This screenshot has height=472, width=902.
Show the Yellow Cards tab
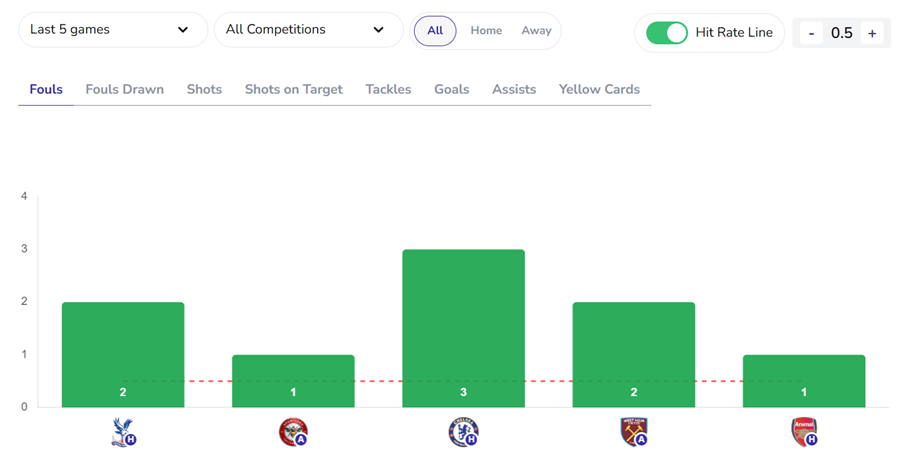[599, 89]
